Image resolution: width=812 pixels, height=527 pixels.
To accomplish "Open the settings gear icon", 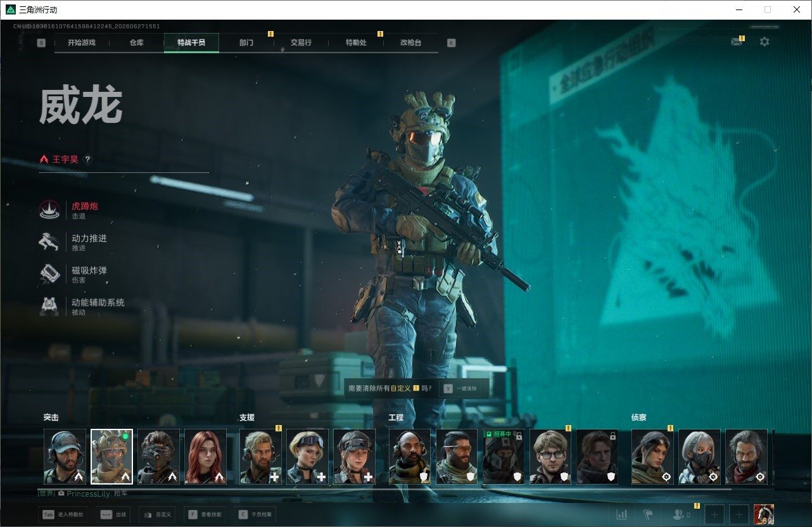I will [764, 42].
